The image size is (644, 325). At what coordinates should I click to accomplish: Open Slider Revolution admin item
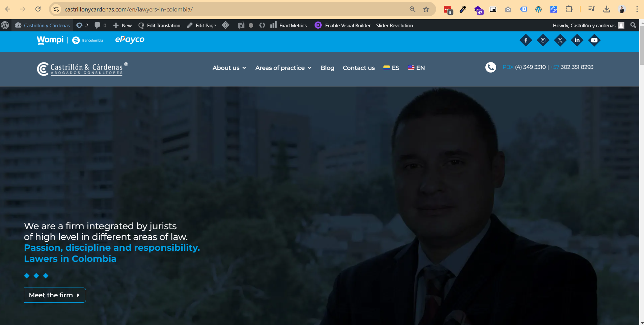(395, 25)
